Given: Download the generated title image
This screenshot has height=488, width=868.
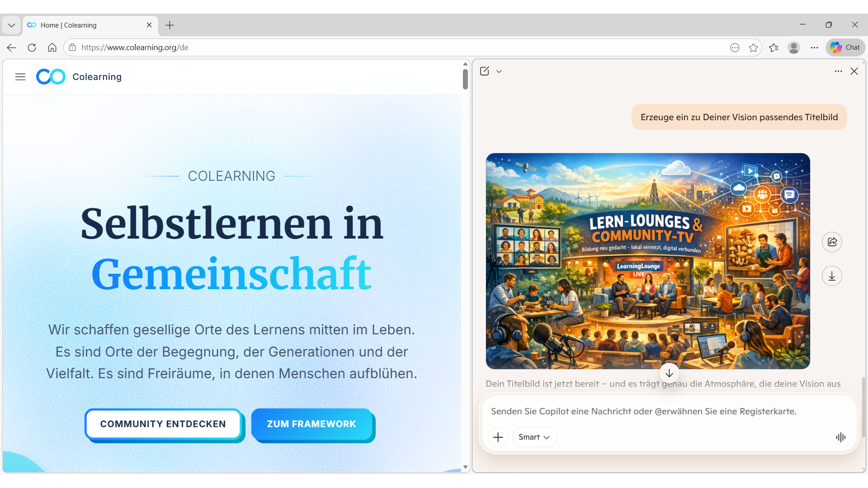Looking at the screenshot, I should tap(832, 276).
